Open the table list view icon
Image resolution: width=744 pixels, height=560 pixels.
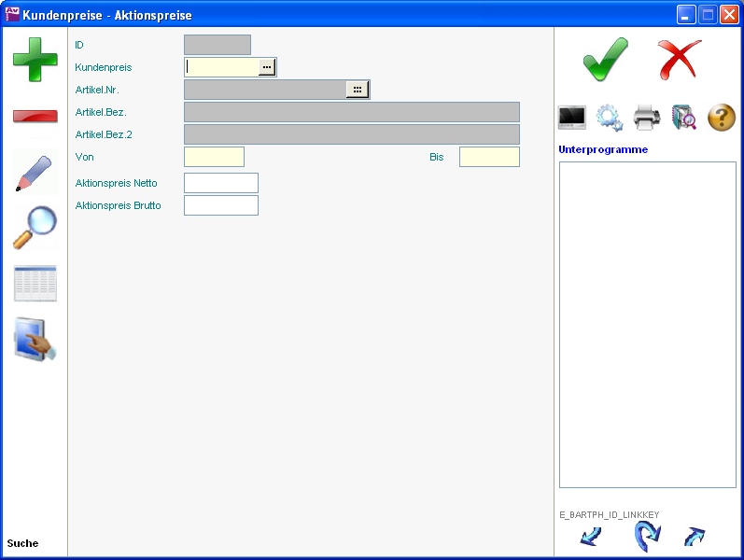pyautogui.click(x=35, y=284)
